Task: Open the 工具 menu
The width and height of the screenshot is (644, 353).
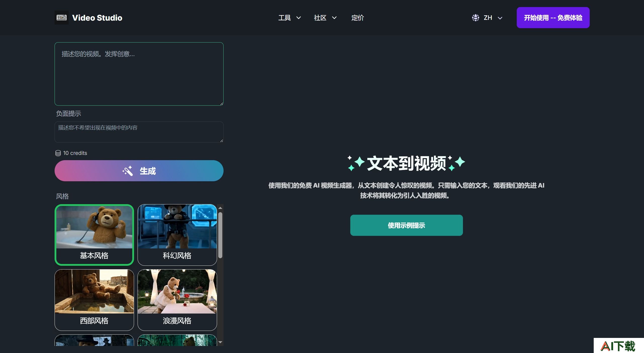Action: tap(289, 18)
